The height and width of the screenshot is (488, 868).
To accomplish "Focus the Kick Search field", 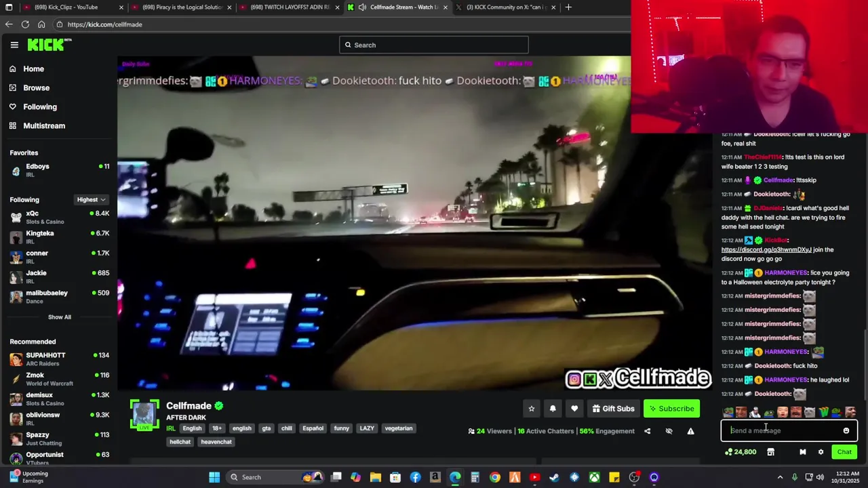I will [434, 45].
